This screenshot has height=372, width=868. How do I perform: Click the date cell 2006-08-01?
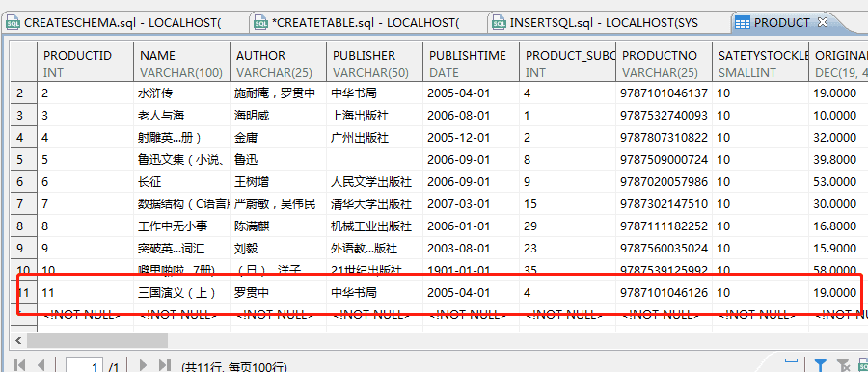471,115
